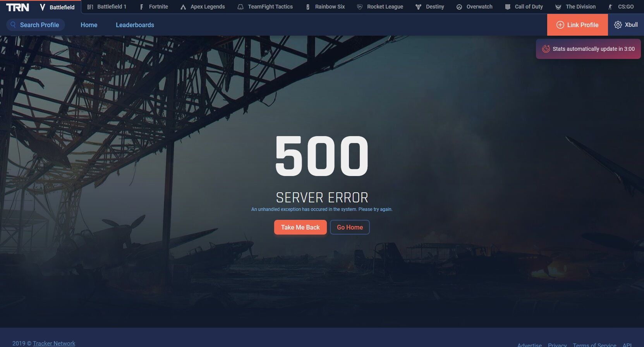Click the Go Home button
This screenshot has height=347, width=644.
pos(350,227)
